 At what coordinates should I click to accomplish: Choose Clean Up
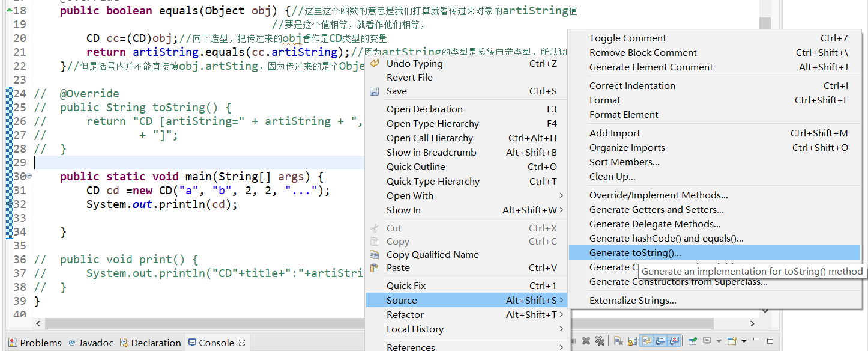(714, 177)
